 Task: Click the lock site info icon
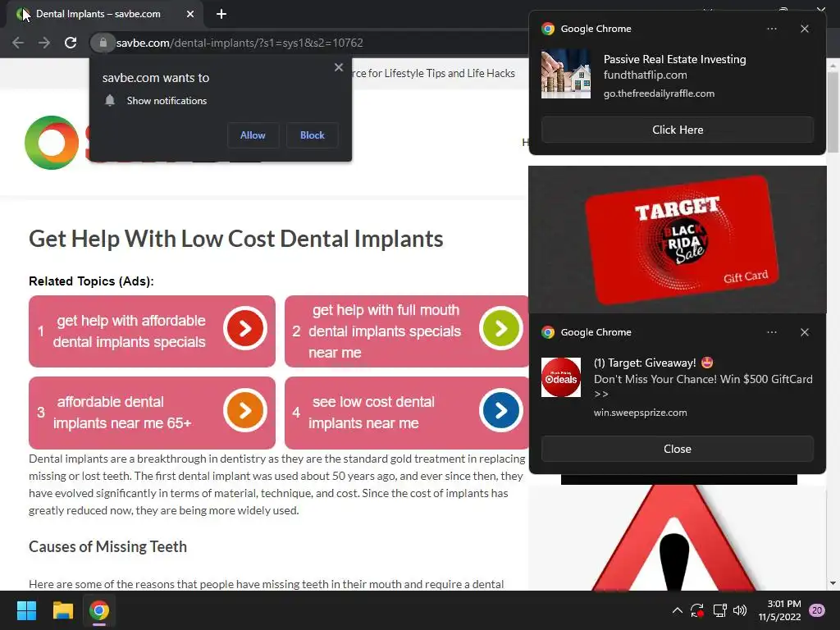(103, 43)
